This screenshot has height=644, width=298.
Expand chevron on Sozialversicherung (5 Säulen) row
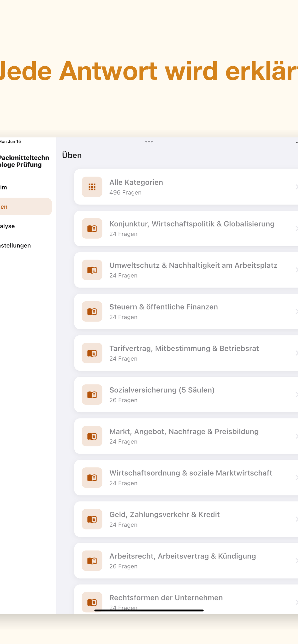pyautogui.click(x=297, y=394)
